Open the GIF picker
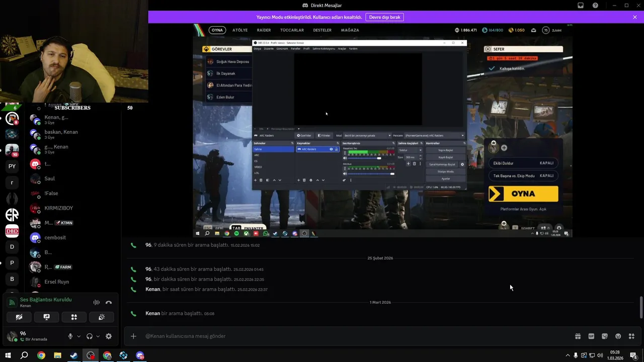Viewport: 644px width, 362px height. 591,336
